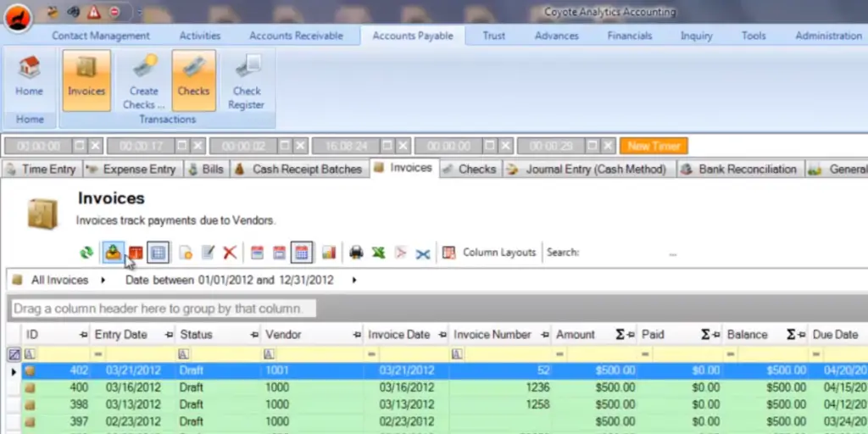Open the Bank Reconciliation document tab

[741, 170]
